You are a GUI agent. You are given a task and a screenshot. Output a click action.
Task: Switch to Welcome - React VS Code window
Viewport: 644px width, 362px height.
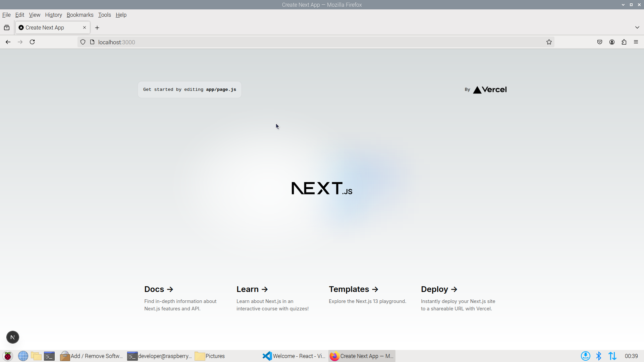294,356
